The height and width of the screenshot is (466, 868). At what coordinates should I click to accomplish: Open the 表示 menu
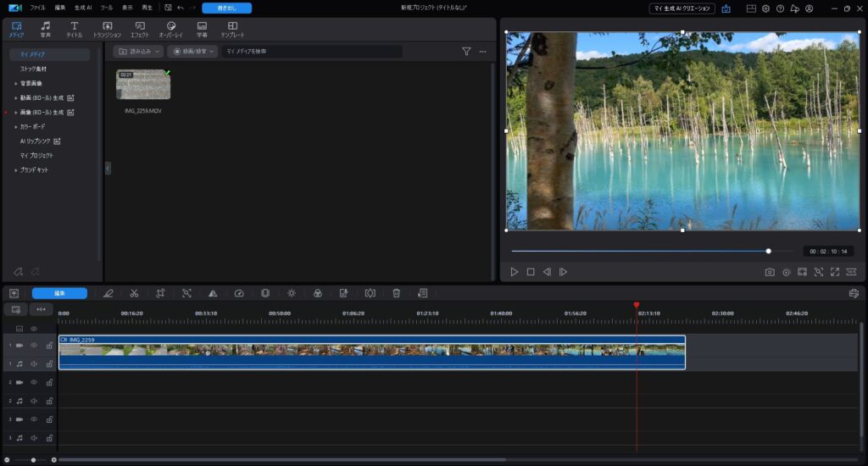coord(127,8)
